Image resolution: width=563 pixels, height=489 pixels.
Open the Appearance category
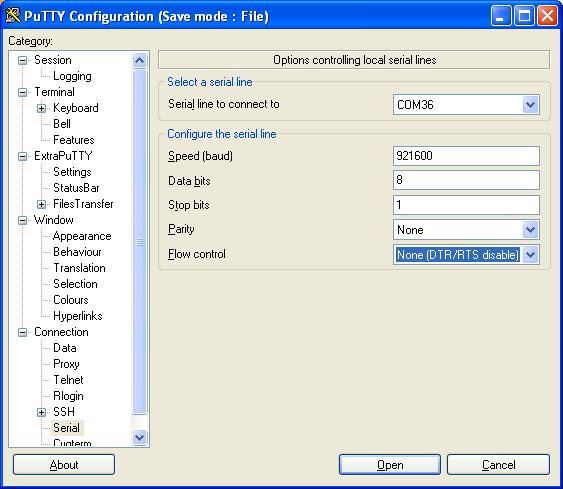point(82,236)
